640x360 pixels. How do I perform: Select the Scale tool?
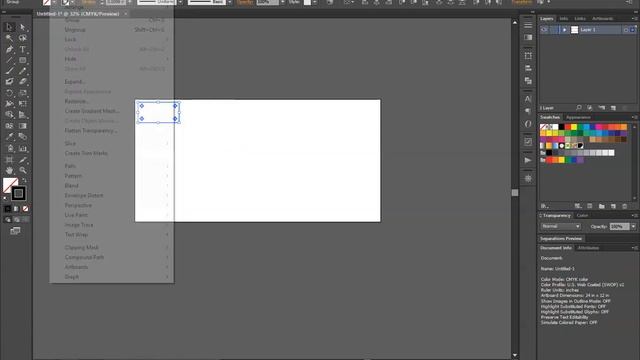coord(22,93)
